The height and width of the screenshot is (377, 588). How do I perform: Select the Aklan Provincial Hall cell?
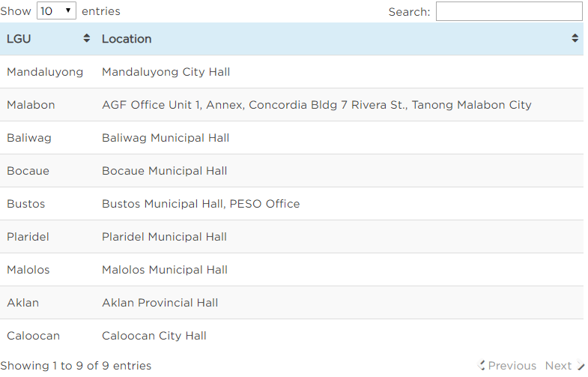click(x=160, y=303)
